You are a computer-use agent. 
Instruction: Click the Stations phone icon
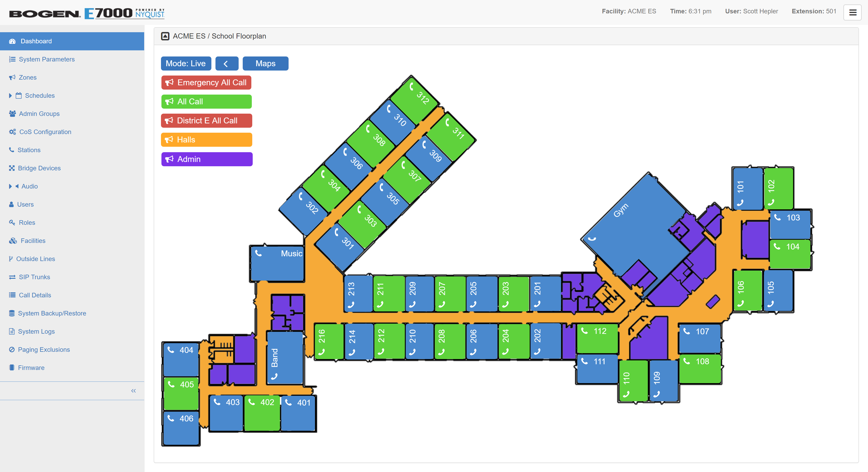pyautogui.click(x=11, y=150)
